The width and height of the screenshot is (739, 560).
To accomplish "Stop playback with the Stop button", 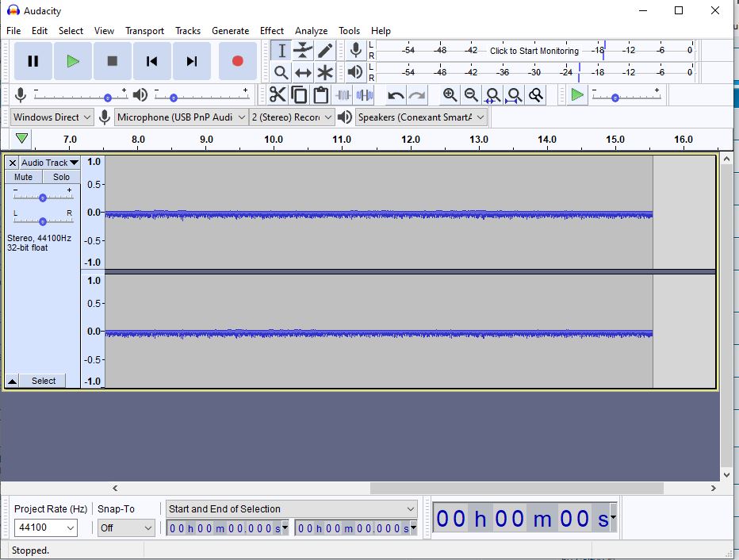I will pos(112,61).
